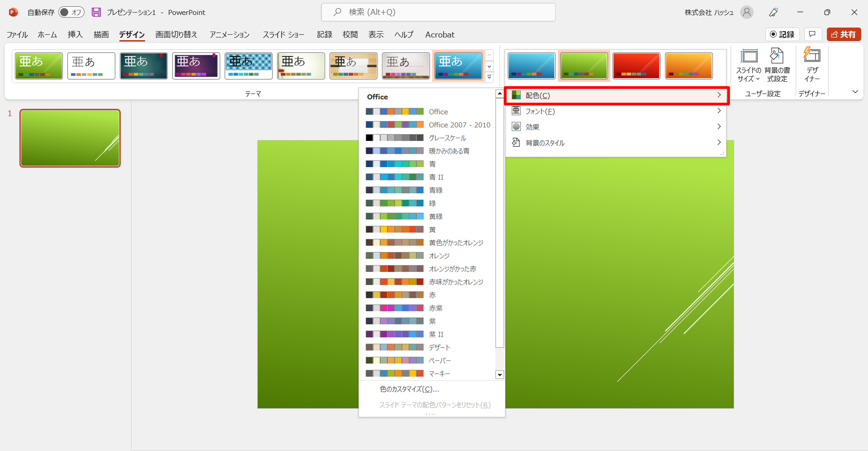Click the user account avatar icon

click(747, 12)
